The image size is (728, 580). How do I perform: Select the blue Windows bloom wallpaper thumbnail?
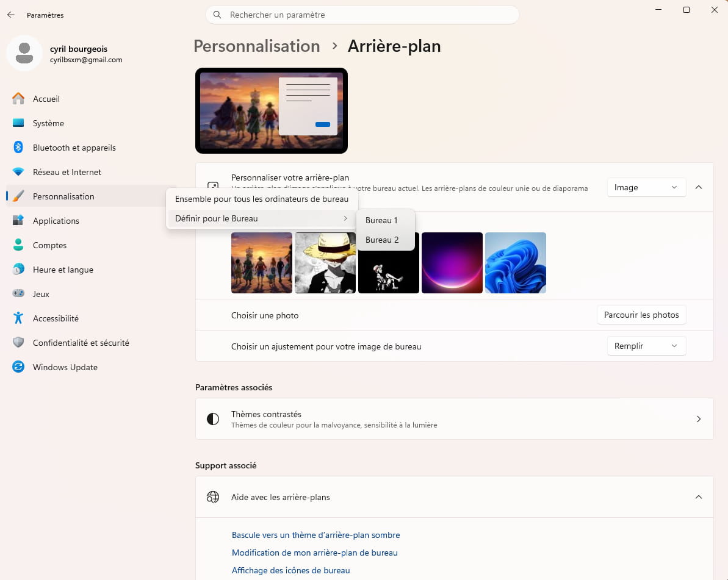[x=516, y=263]
